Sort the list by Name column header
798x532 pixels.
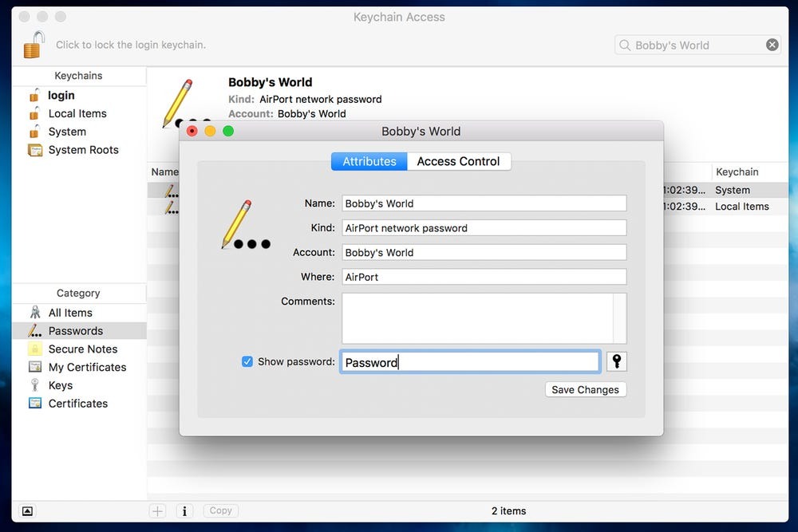(x=164, y=172)
